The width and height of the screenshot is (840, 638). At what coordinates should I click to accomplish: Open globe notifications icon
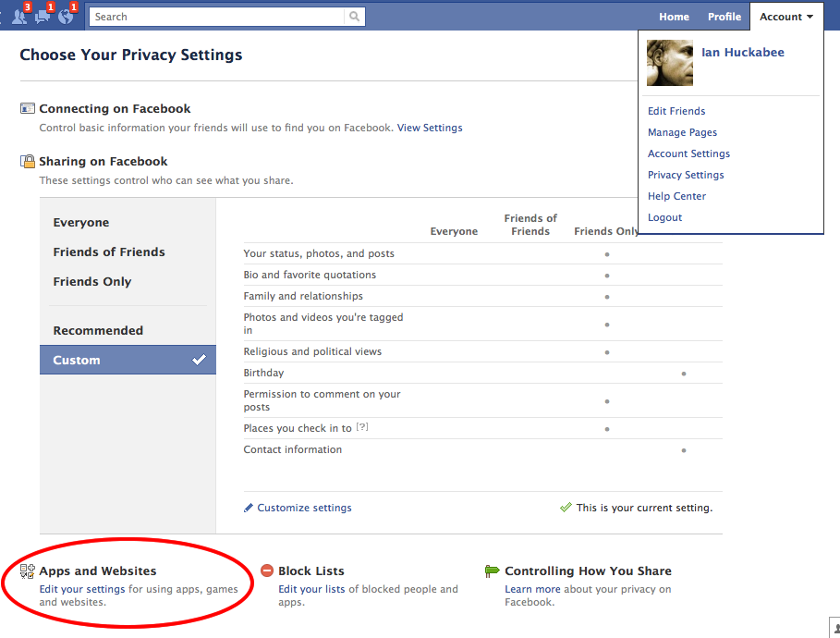(67, 16)
